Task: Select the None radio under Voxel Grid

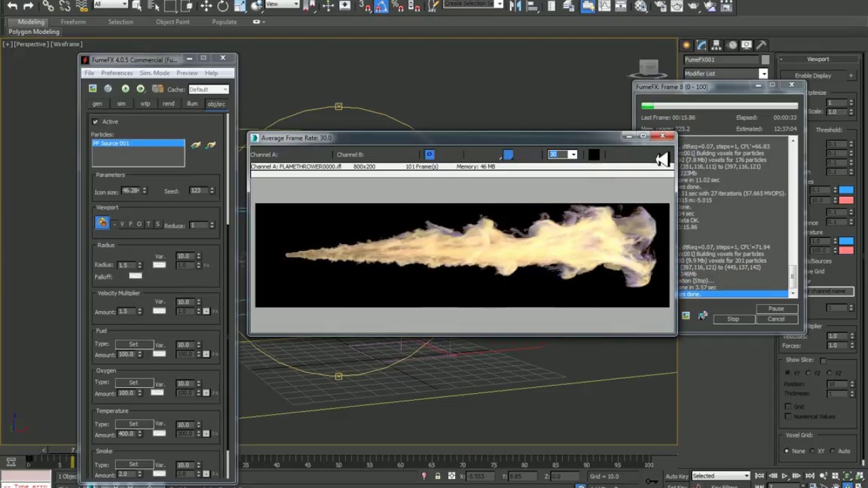Action: (x=787, y=451)
